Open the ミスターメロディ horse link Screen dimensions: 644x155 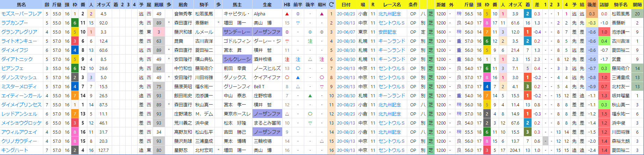coord(19,87)
